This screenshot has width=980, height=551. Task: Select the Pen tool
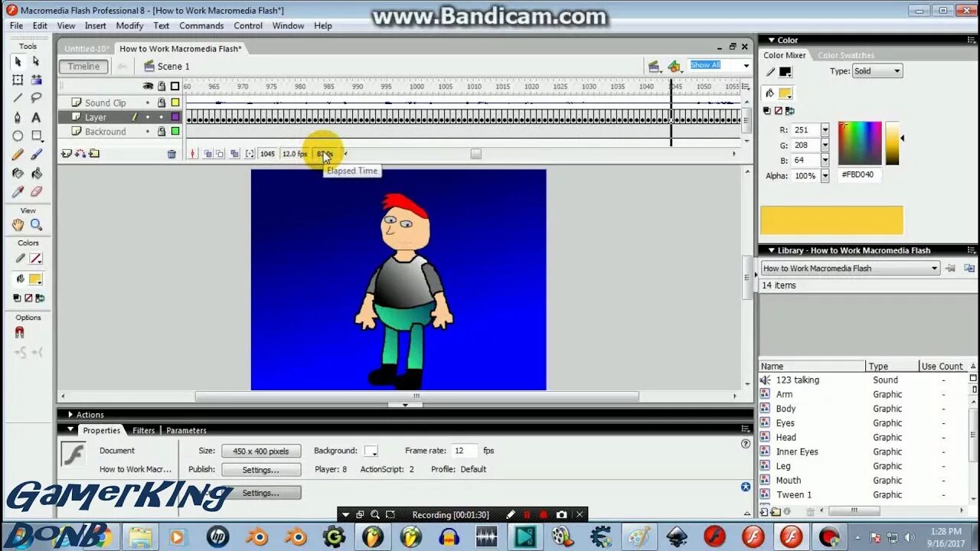[x=18, y=117]
